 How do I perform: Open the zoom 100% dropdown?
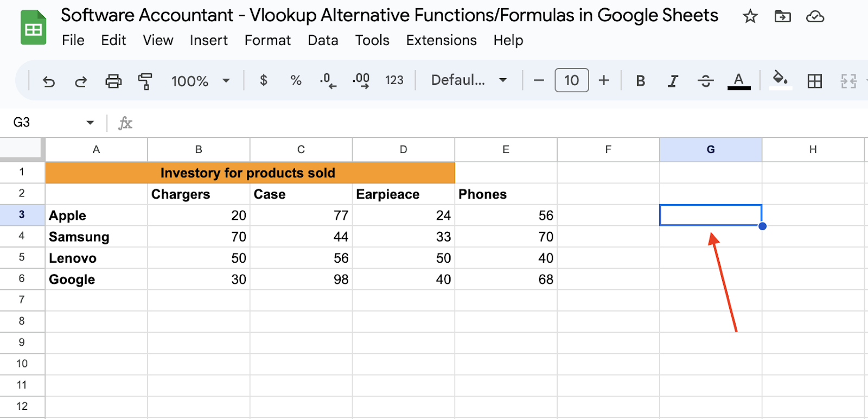[x=200, y=81]
